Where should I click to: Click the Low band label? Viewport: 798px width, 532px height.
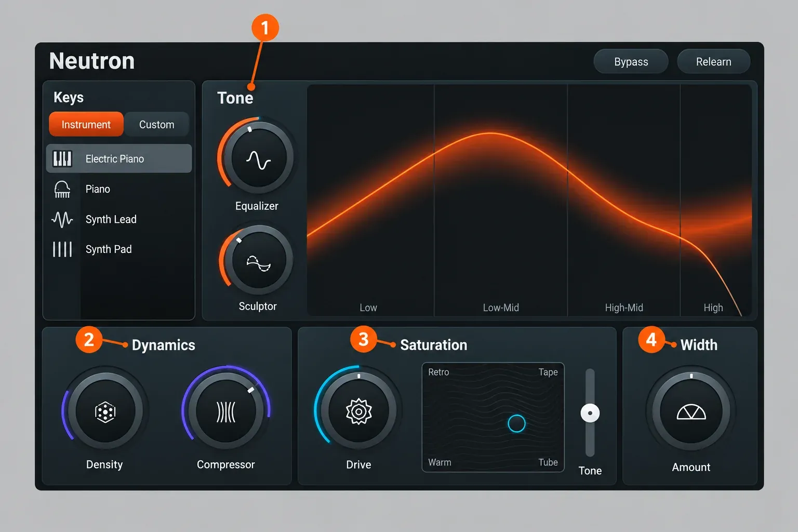(x=368, y=308)
